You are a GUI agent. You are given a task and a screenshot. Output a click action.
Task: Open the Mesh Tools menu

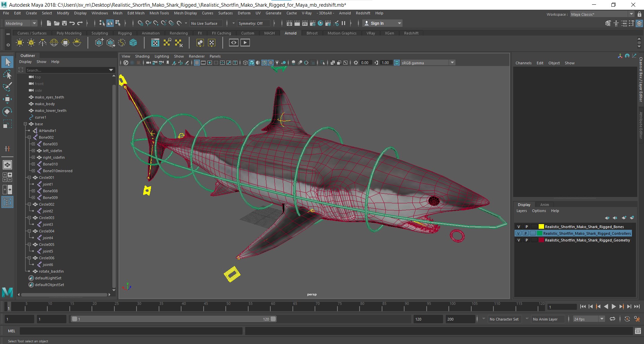159,13
